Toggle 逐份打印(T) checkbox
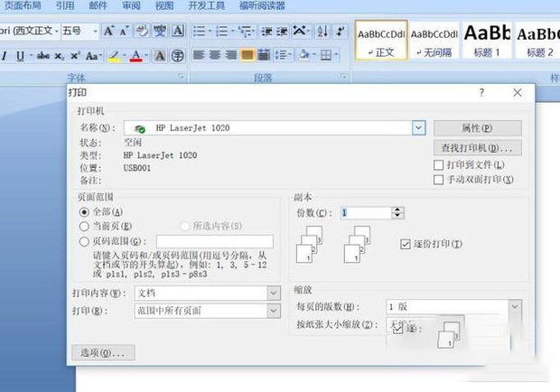The image size is (560, 392). coord(405,244)
